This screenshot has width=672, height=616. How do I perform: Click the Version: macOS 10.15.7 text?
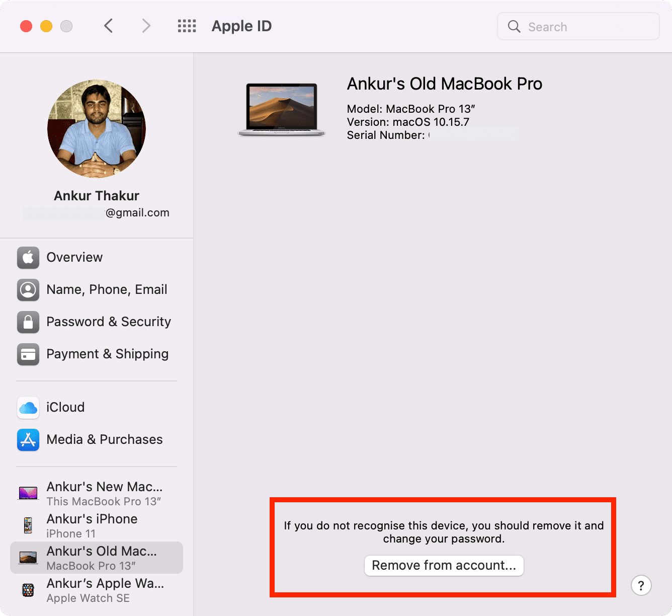point(408,122)
